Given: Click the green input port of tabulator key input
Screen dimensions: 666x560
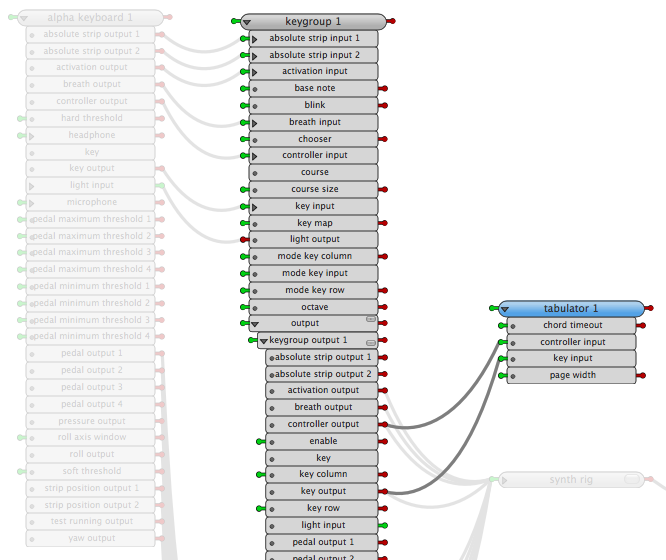Looking at the screenshot, I should (502, 359).
